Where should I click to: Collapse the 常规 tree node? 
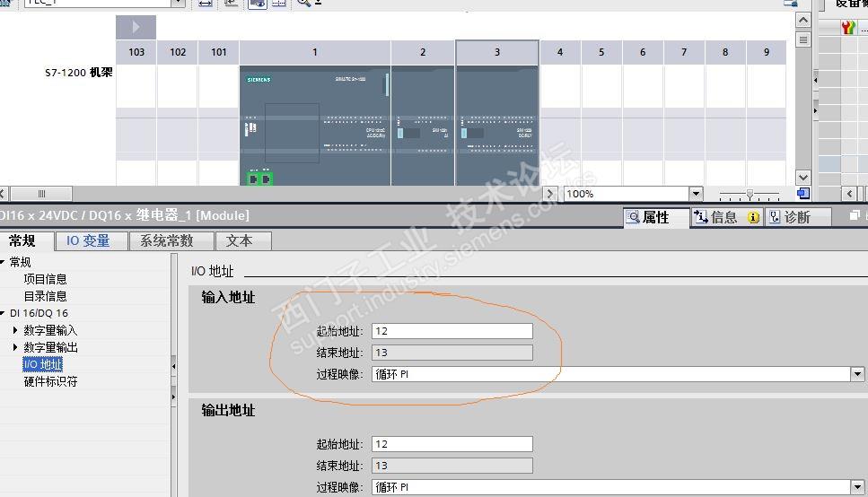tap(3, 262)
